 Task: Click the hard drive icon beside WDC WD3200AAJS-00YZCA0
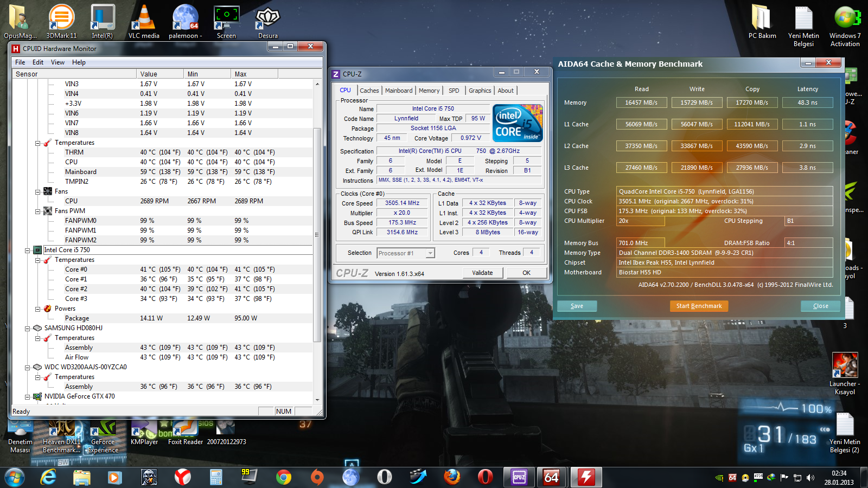pos(37,367)
